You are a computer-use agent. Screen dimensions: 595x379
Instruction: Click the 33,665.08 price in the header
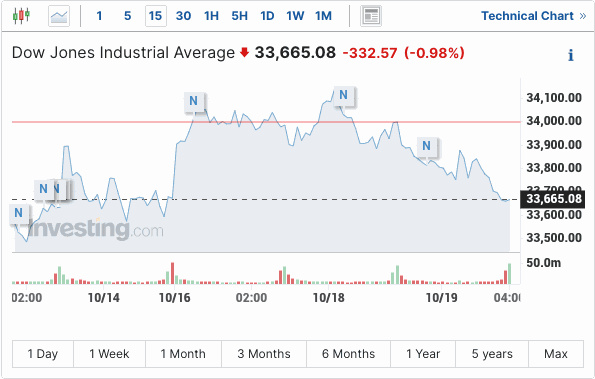295,53
